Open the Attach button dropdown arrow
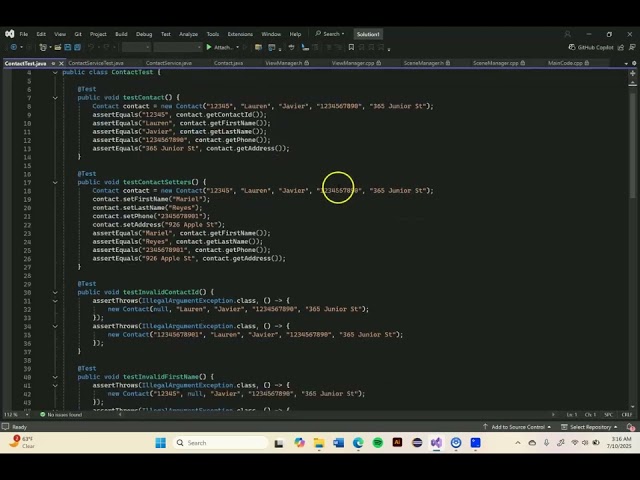The image size is (640, 480). 238,47
